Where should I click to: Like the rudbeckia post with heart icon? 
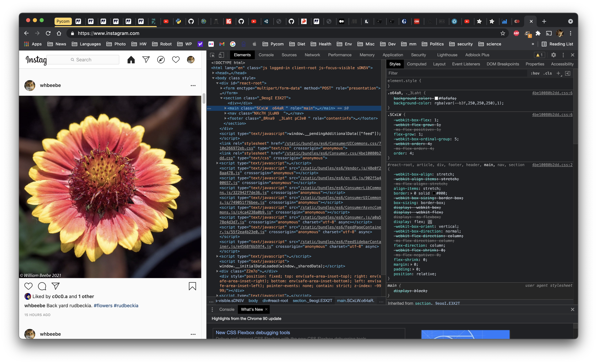pyautogui.click(x=28, y=286)
